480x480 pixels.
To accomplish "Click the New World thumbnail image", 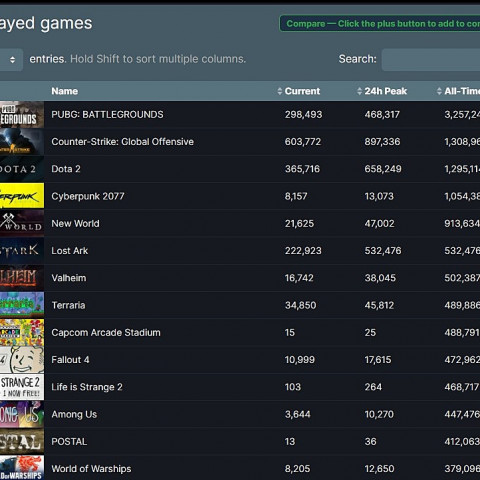I will tap(22, 224).
